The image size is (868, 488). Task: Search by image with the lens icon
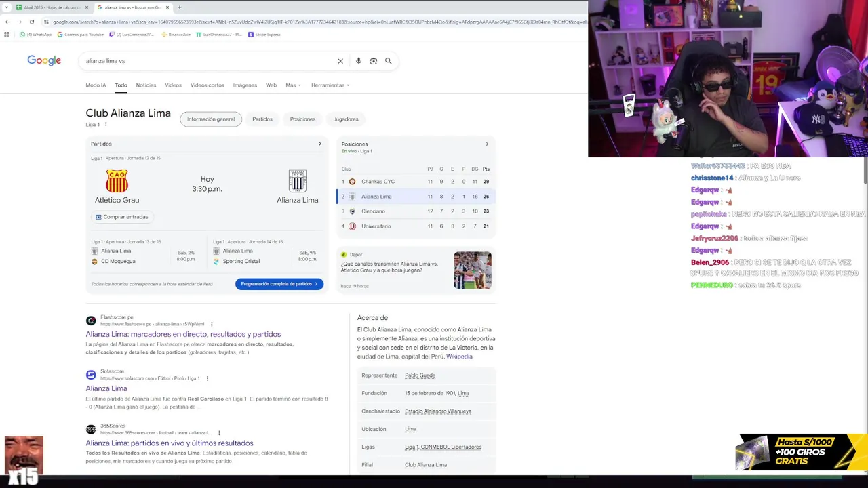point(374,61)
